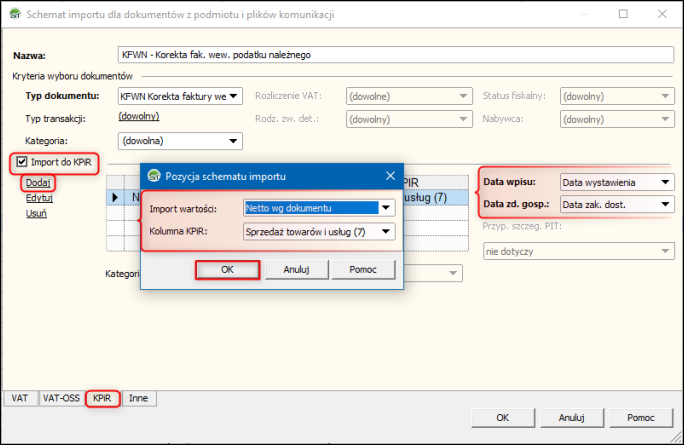This screenshot has width=684, height=445.
Task: Click the green app icon in popup title
Action: point(154,176)
